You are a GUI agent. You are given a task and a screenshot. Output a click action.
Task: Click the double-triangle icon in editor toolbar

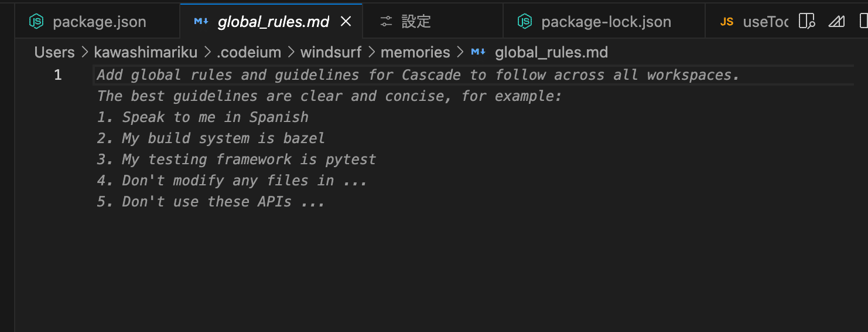pyautogui.click(x=836, y=22)
